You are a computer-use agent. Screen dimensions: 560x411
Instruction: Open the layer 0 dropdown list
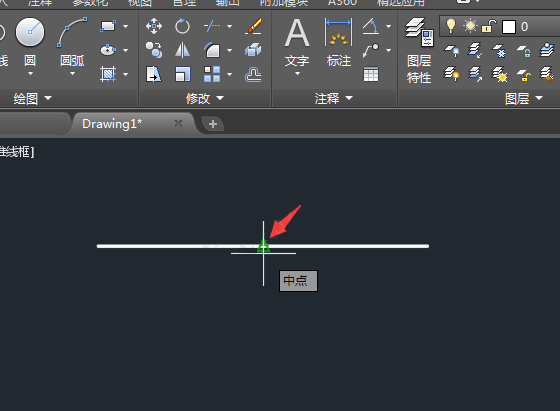(x=500, y=26)
